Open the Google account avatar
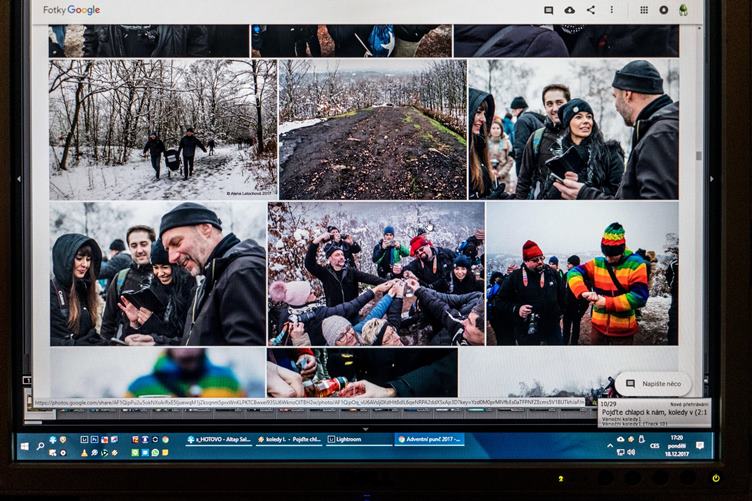This screenshot has height=501, width=752. pyautogui.click(x=683, y=10)
